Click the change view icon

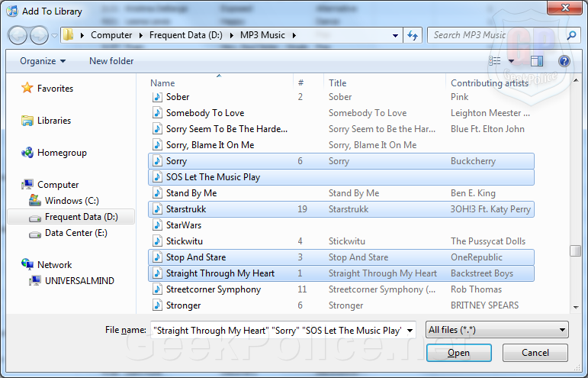click(495, 61)
